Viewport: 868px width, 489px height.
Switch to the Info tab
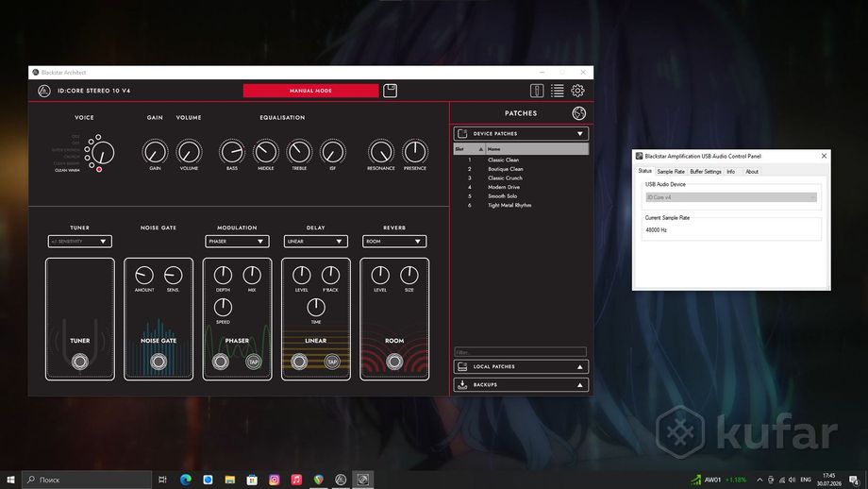730,172
